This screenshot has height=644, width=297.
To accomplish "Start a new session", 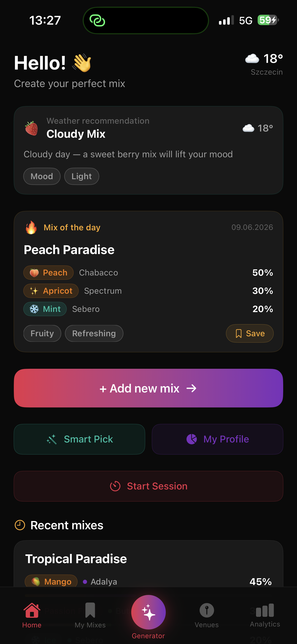I will point(148,486).
